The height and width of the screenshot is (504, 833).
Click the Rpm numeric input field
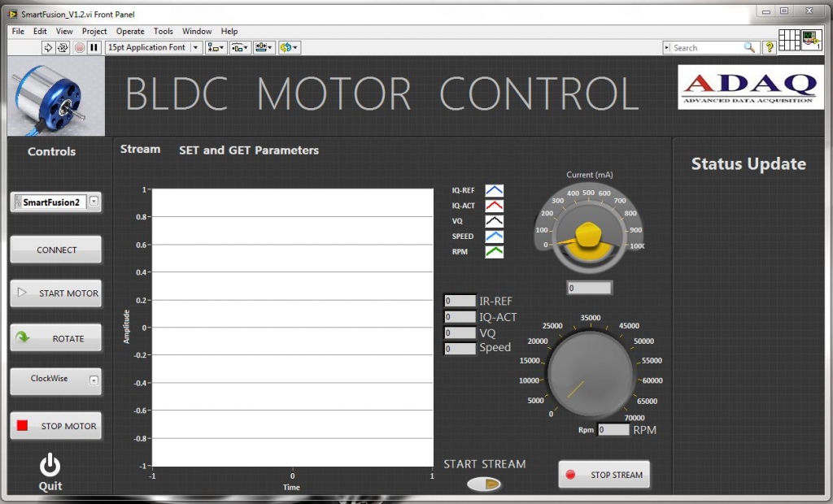613,430
